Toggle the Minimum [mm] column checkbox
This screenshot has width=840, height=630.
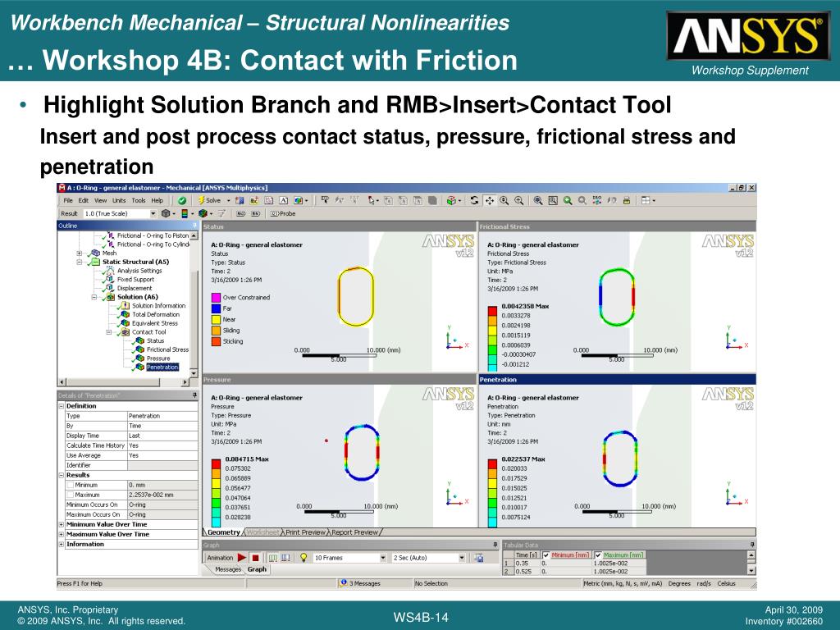coord(546,555)
